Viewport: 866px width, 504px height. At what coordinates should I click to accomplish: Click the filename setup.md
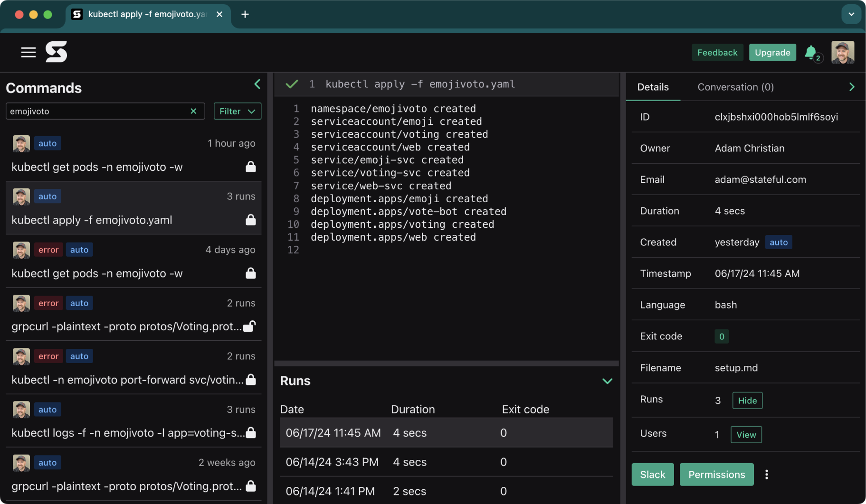(x=736, y=368)
